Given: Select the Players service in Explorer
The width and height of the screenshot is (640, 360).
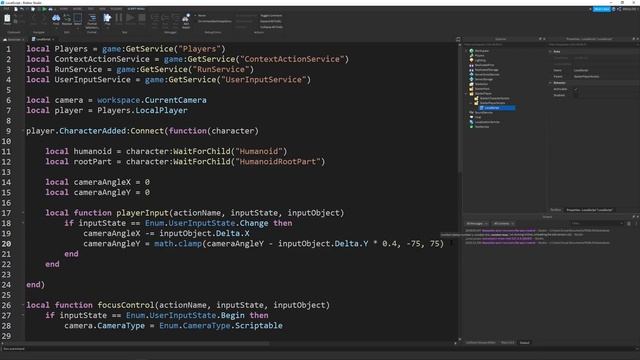Looking at the screenshot, I should click(480, 56).
